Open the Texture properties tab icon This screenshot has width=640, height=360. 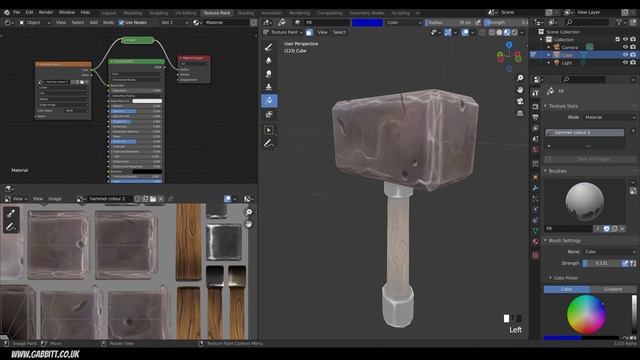pyautogui.click(x=535, y=256)
